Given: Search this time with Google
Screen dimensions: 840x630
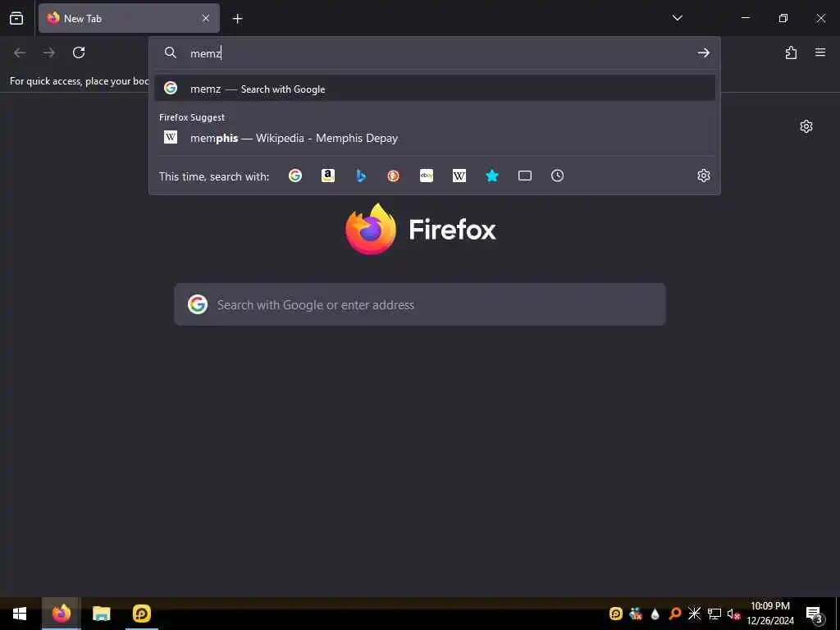Looking at the screenshot, I should (295, 176).
